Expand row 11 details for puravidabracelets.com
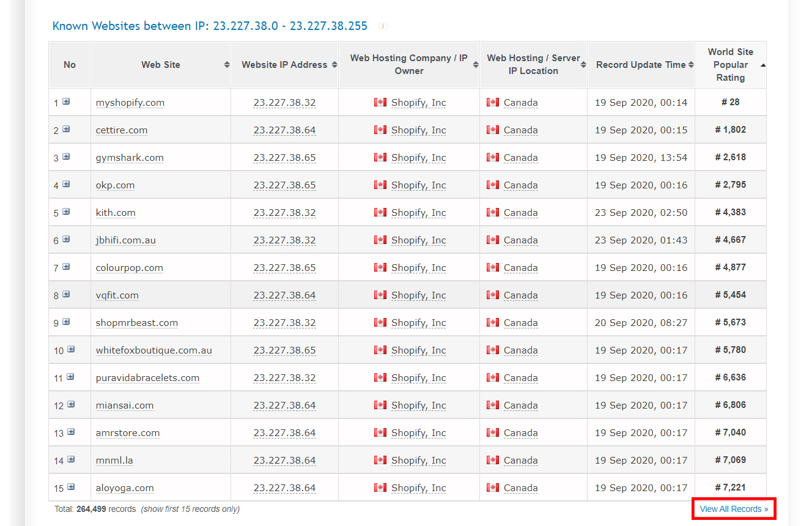Screen dimensions: 812x526 coord(71,377)
